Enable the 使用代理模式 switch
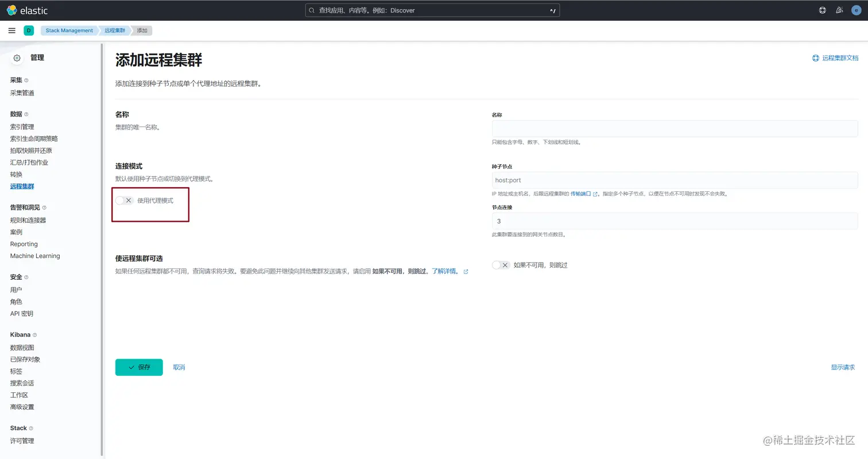868x459 pixels. 124,200
